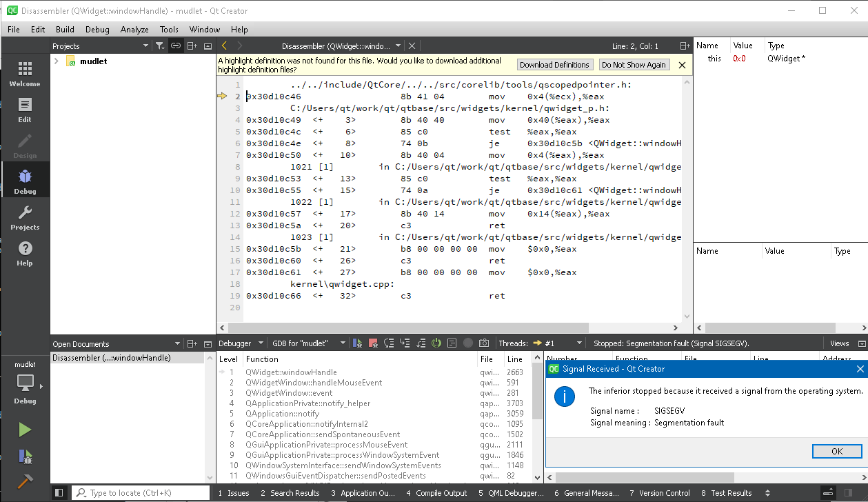This screenshot has width=868, height=502.
Task: Select Disassembler entry in Open Documents
Action: pos(127,358)
